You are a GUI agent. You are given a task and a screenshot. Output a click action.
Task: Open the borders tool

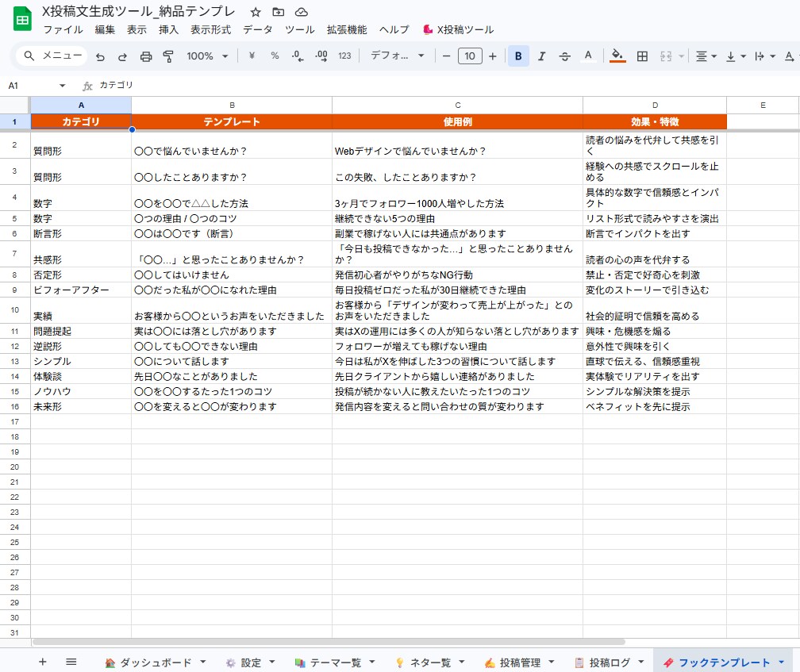pos(642,56)
